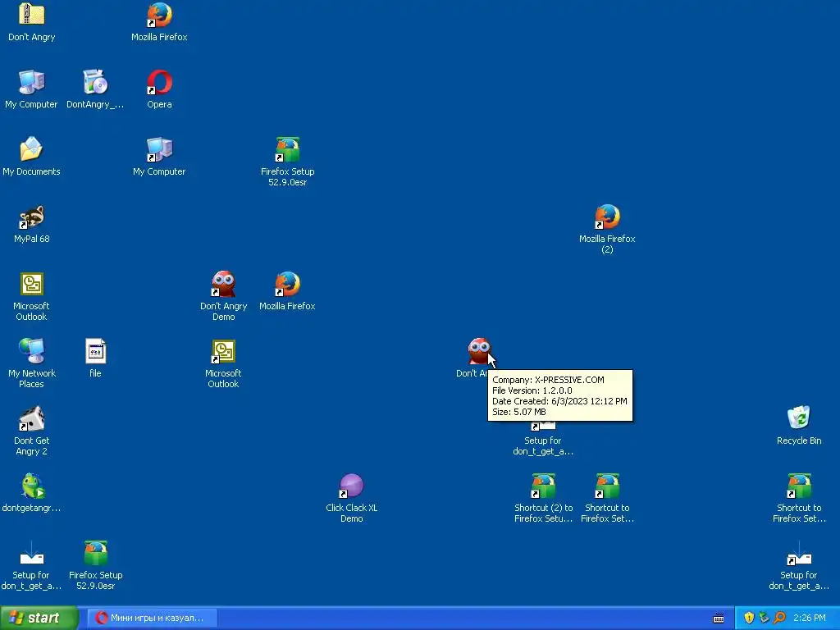Select the Recycle Bin icon
The height and width of the screenshot is (630, 840).
pyautogui.click(x=799, y=418)
